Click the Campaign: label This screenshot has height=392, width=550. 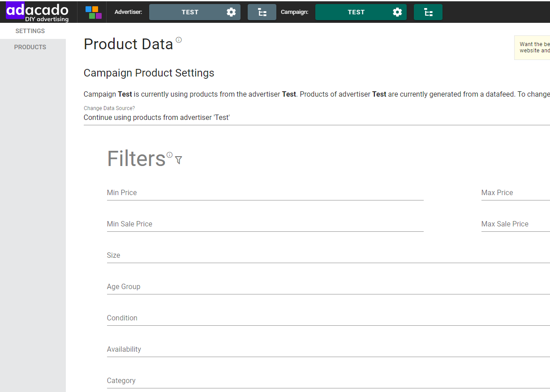(294, 12)
